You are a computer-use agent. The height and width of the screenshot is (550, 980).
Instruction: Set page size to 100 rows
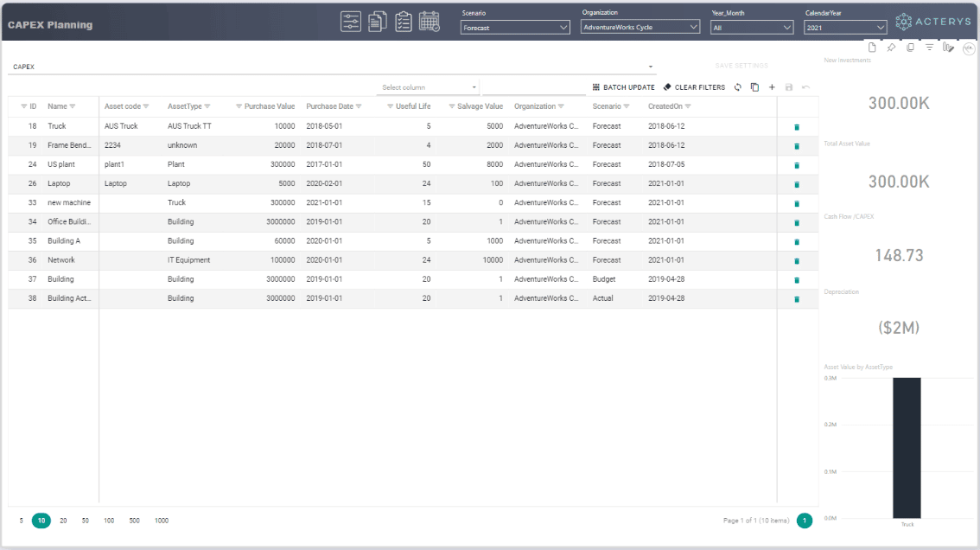[x=109, y=521]
